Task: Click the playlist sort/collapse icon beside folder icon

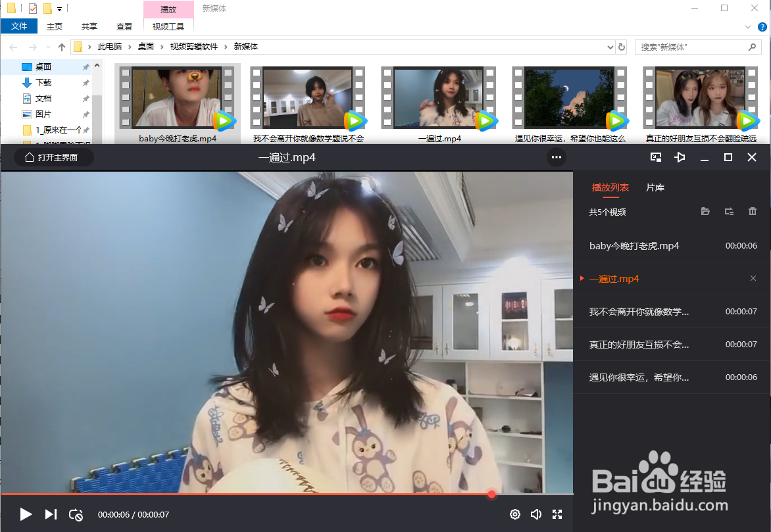Action: pyautogui.click(x=728, y=211)
